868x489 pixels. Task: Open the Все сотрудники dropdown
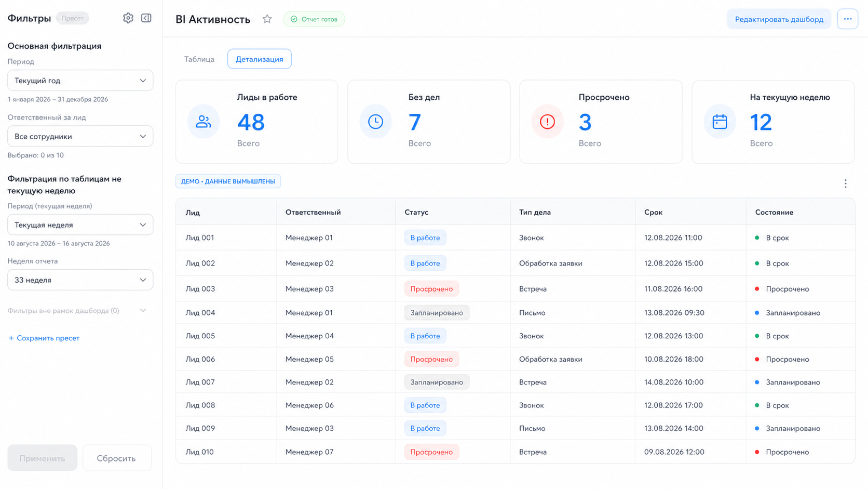pyautogui.click(x=80, y=136)
